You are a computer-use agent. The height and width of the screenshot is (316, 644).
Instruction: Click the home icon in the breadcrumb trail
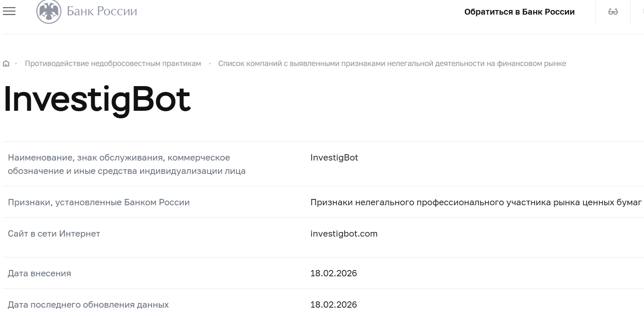click(6, 63)
